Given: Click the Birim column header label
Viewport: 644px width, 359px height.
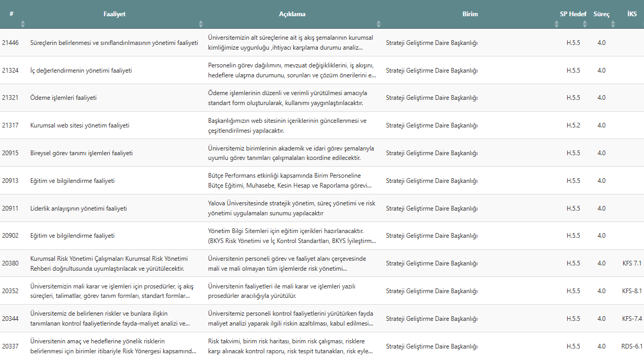Looking at the screenshot, I should 470,14.
